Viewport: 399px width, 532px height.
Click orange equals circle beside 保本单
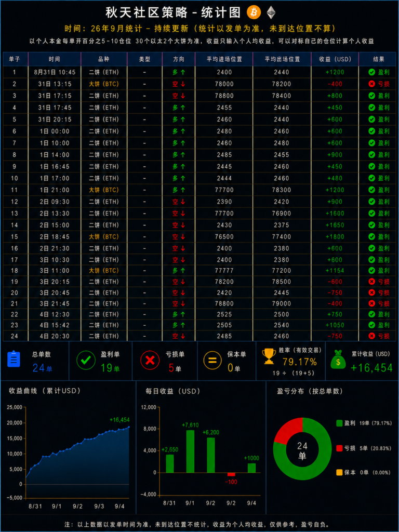click(x=212, y=361)
